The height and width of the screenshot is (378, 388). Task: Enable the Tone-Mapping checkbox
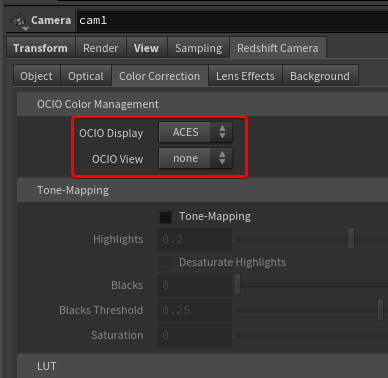165,217
